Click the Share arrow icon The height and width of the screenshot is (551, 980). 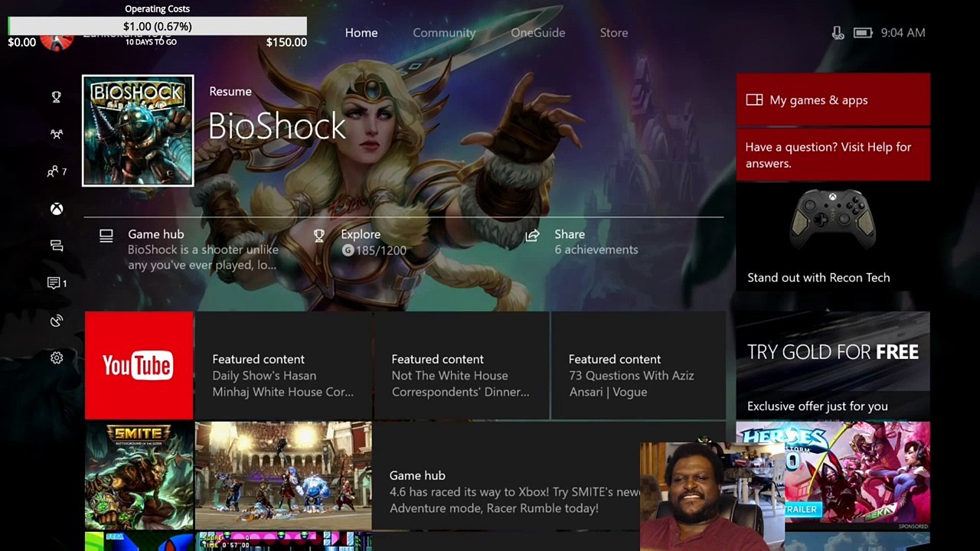532,236
